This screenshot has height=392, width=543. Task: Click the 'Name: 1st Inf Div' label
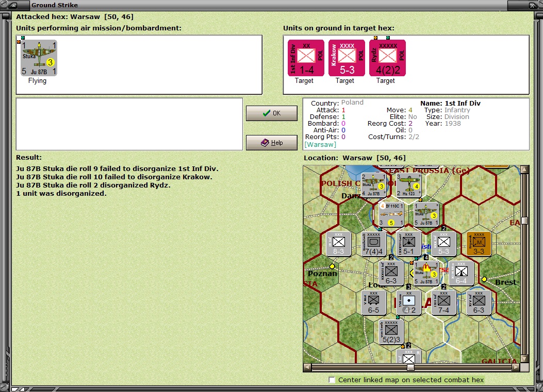click(450, 103)
